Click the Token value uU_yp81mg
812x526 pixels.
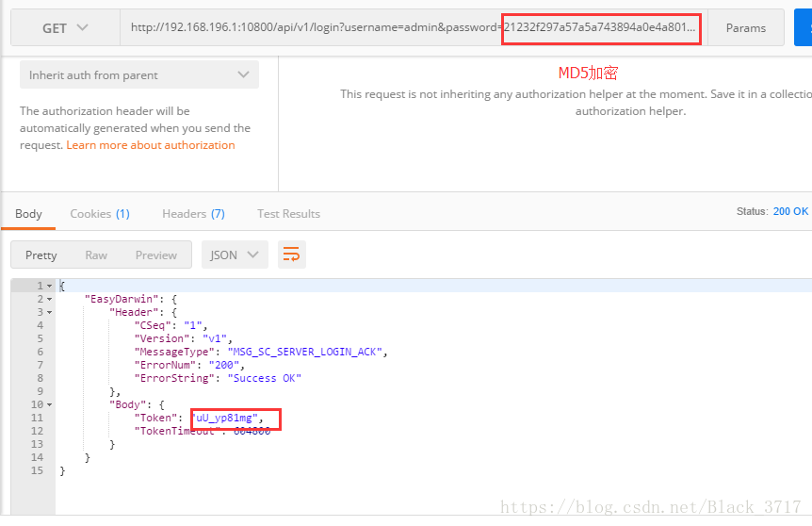click(225, 418)
